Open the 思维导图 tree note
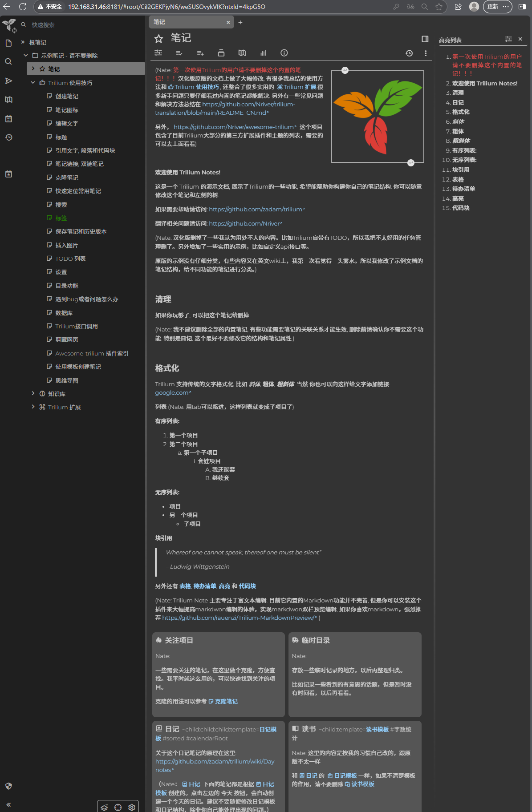The width and height of the screenshot is (532, 812). point(67,380)
